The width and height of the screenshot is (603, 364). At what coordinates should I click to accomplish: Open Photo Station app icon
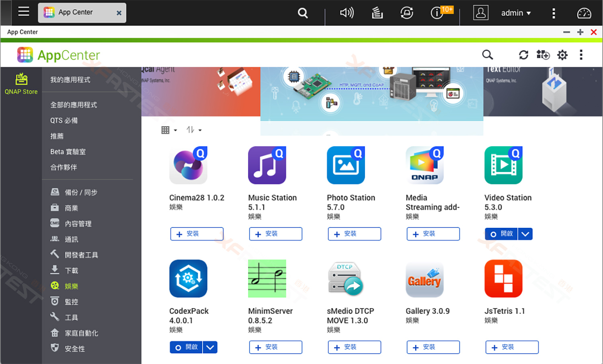[346, 165]
